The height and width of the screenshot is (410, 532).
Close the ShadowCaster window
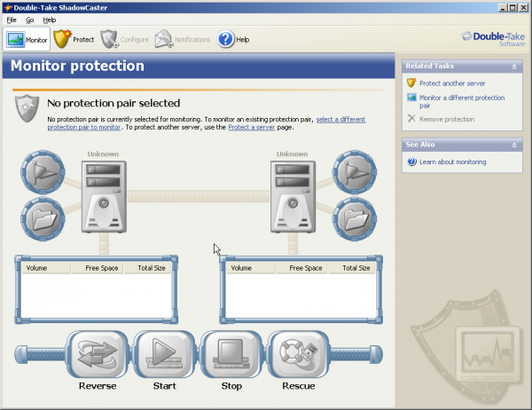point(523,7)
